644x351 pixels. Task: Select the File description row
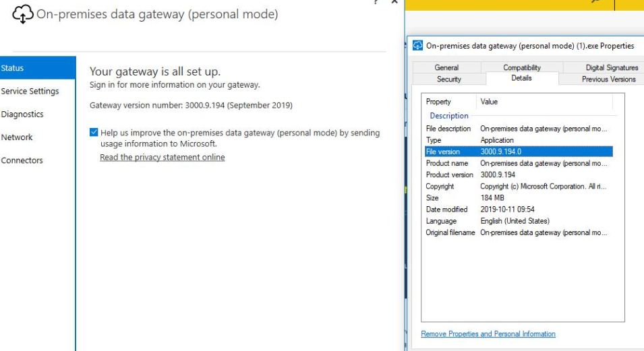pyautogui.click(x=519, y=129)
